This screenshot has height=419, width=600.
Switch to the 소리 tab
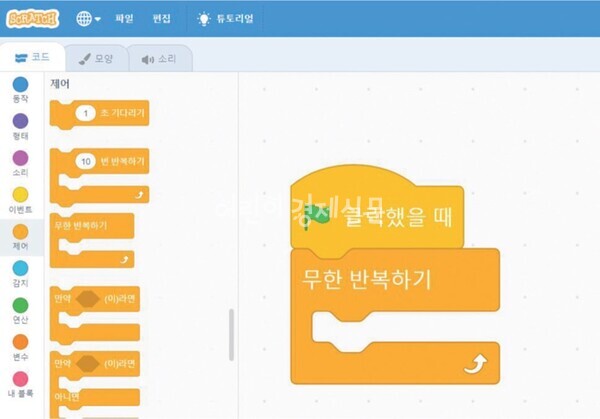(x=159, y=59)
